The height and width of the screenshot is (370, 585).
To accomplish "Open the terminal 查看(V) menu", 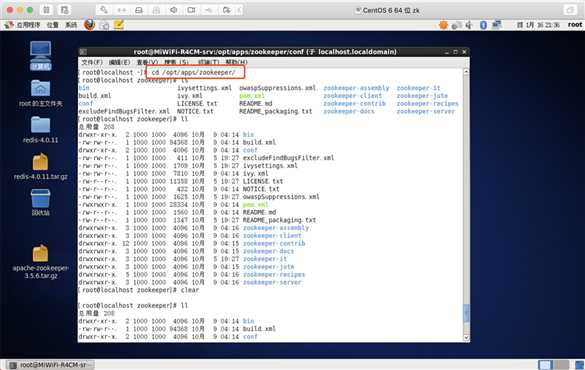I will 147,62.
